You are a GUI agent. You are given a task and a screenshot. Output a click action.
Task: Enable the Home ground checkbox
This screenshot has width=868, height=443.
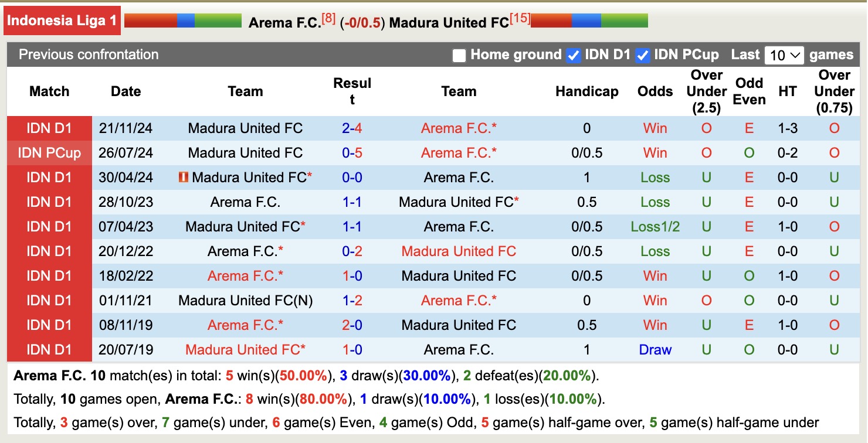(460, 54)
